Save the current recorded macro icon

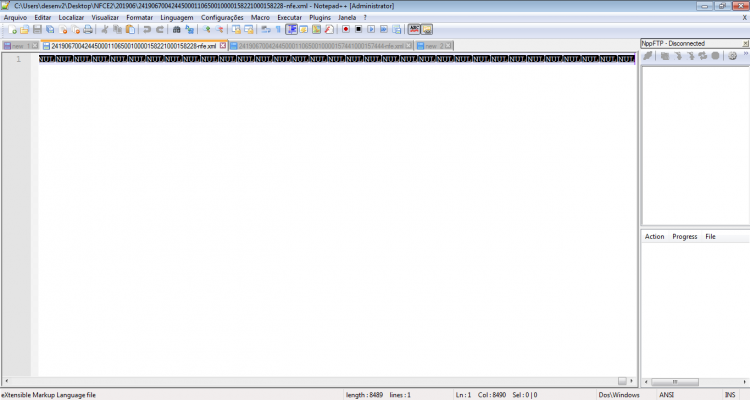pos(397,30)
